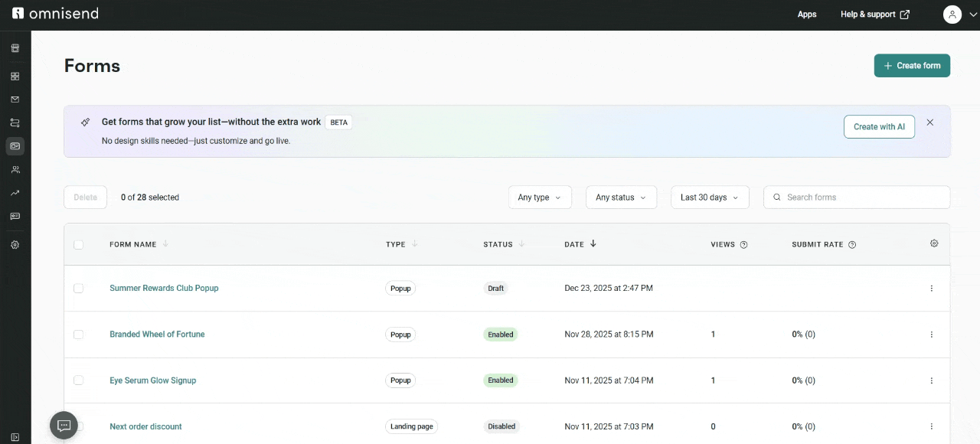The height and width of the screenshot is (444, 980).
Task: Open the Any type filter dropdown
Action: (x=540, y=198)
